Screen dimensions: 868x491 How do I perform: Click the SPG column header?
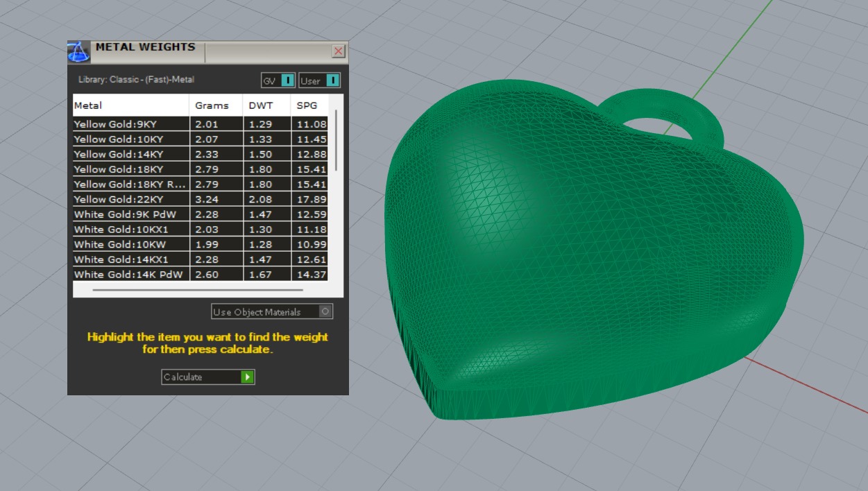coord(309,105)
